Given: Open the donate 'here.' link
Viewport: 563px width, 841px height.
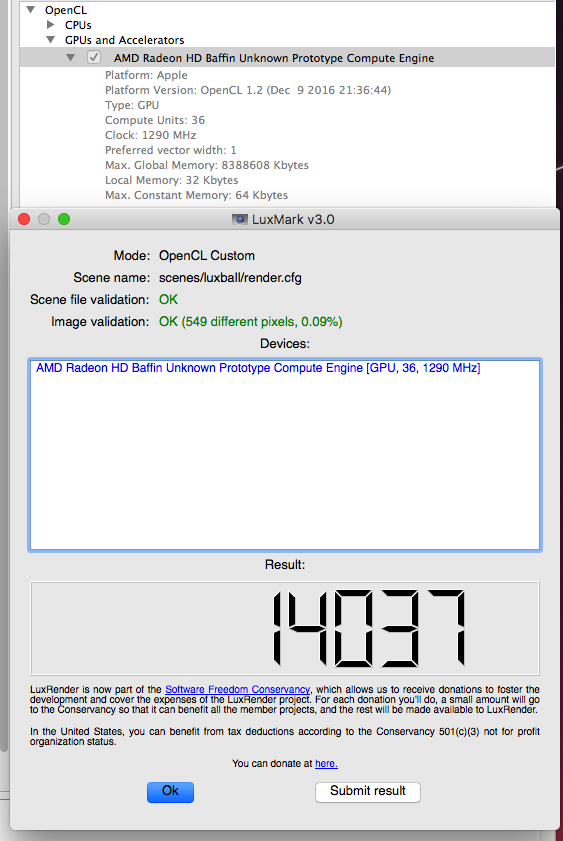Looking at the screenshot, I should [x=326, y=763].
